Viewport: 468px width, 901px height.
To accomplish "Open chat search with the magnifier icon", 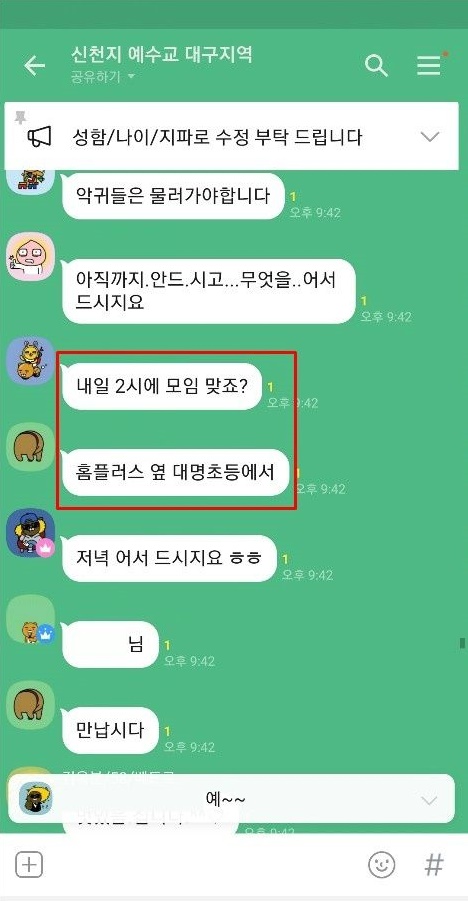I will tap(377, 66).
